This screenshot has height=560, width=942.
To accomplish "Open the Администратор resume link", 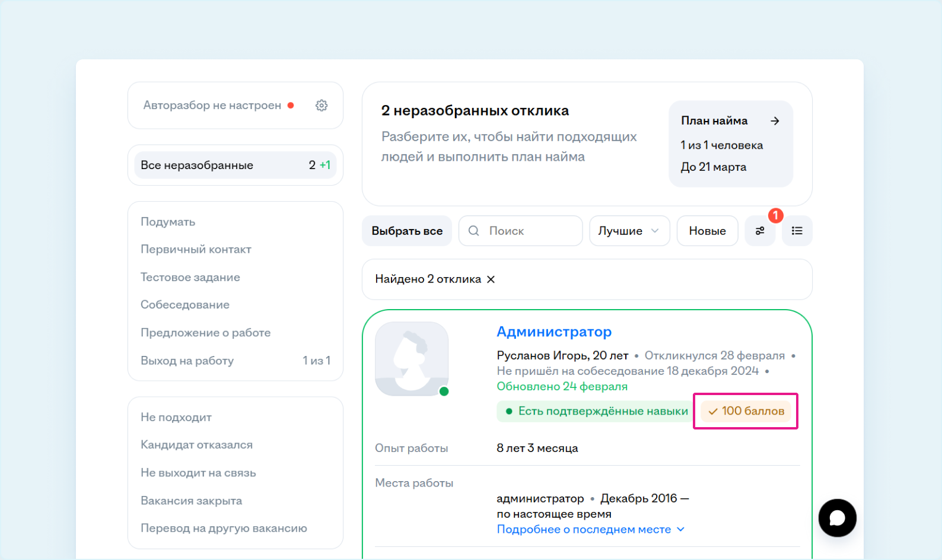I will [x=553, y=332].
